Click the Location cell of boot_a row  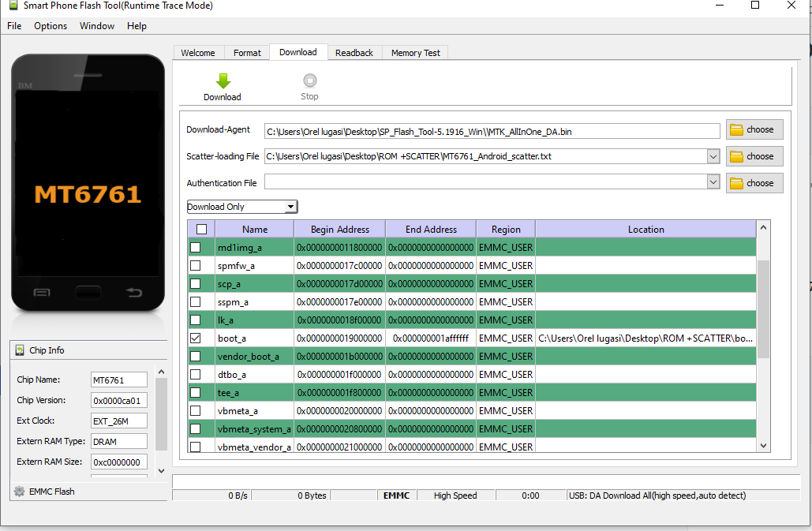coord(645,338)
